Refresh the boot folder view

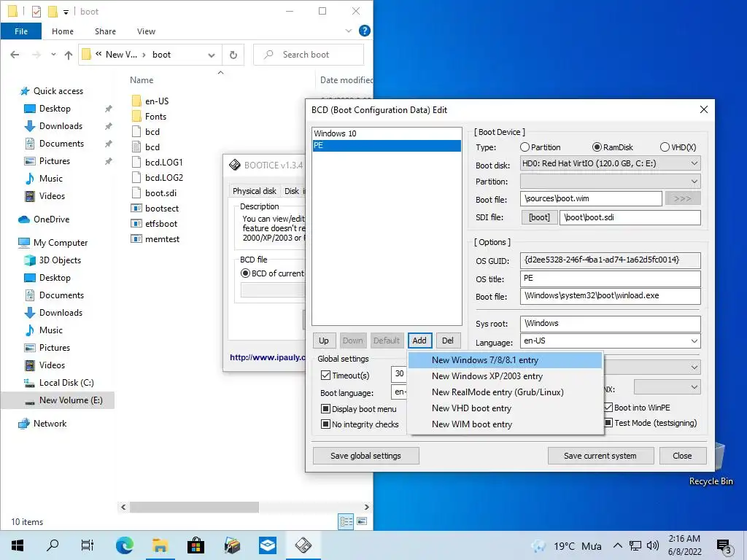point(233,55)
